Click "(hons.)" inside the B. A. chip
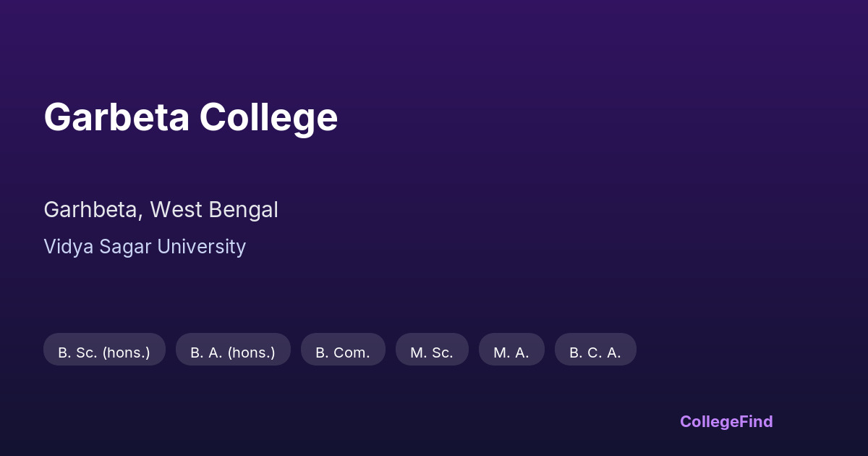868x456 pixels. click(x=252, y=352)
